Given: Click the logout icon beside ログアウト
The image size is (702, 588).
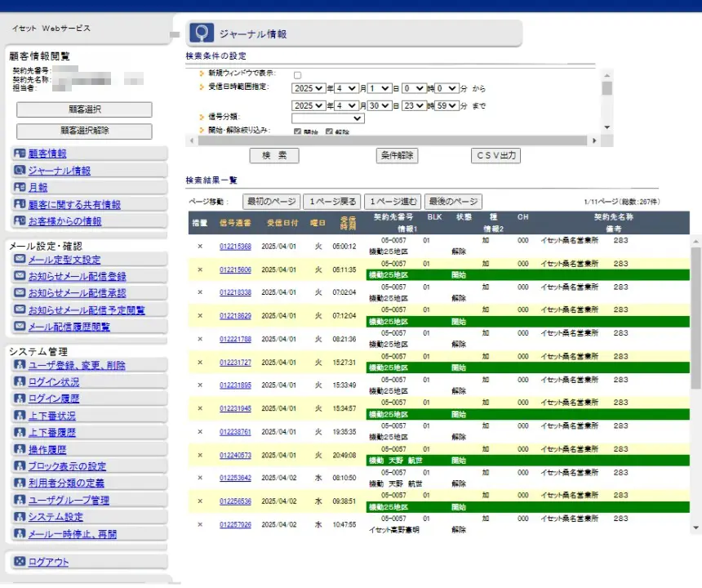Looking at the screenshot, I should pos(20,562).
